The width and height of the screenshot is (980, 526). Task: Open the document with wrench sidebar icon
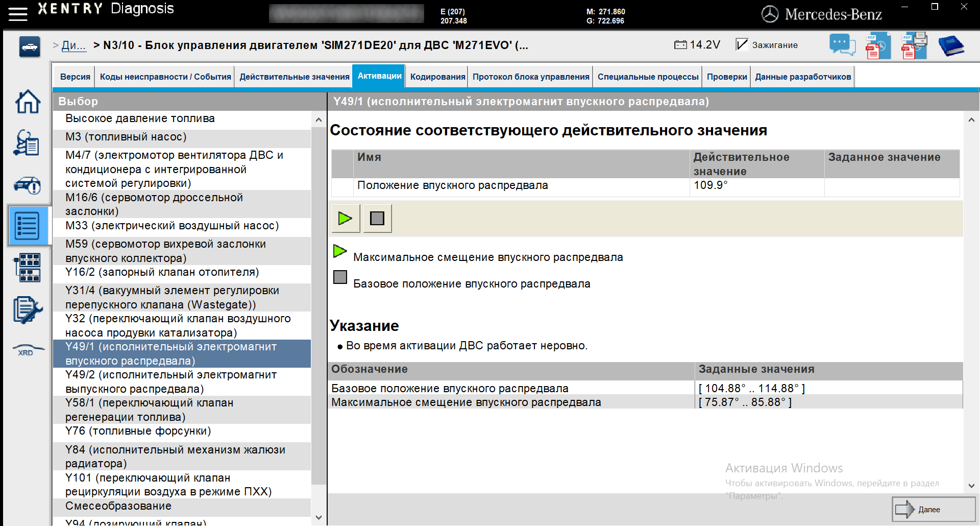[x=28, y=310]
